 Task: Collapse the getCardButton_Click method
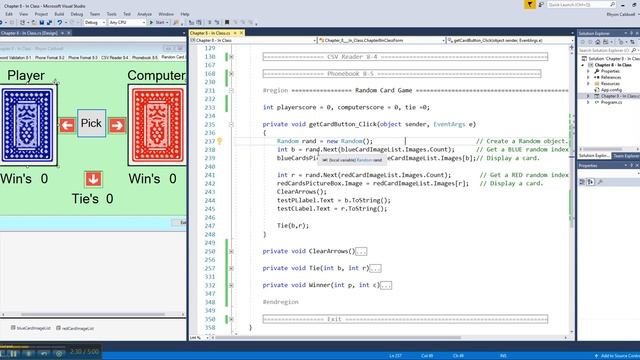coord(231,124)
